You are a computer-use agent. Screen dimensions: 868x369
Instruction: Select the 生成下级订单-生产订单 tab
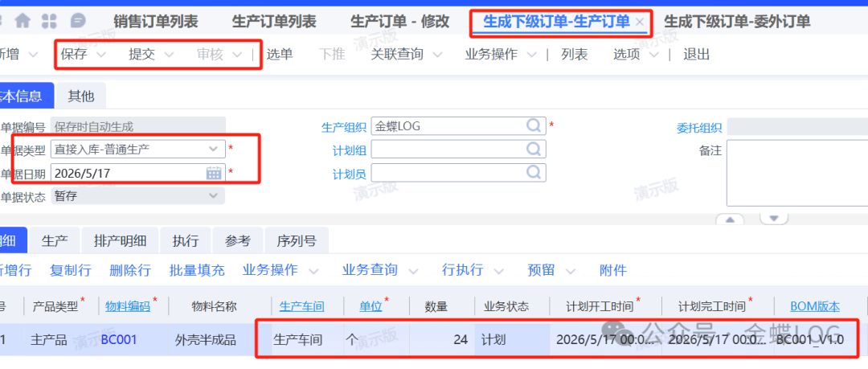click(556, 23)
